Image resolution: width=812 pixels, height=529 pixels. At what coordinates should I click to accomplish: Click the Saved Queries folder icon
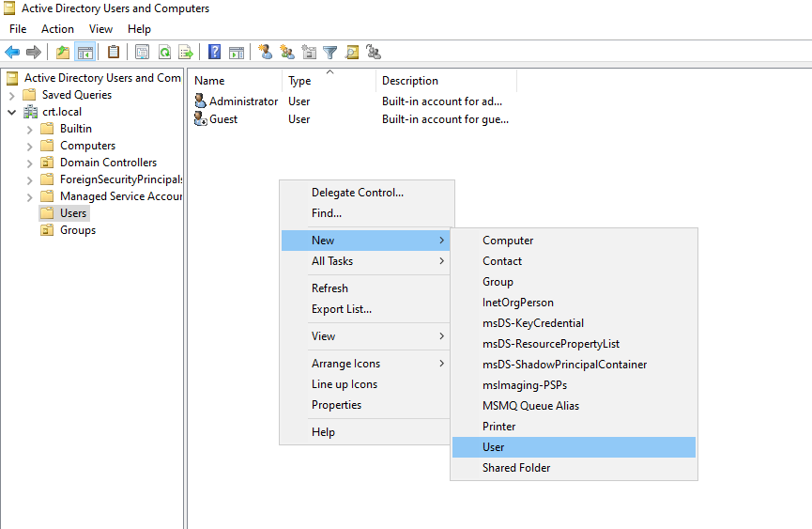point(29,94)
